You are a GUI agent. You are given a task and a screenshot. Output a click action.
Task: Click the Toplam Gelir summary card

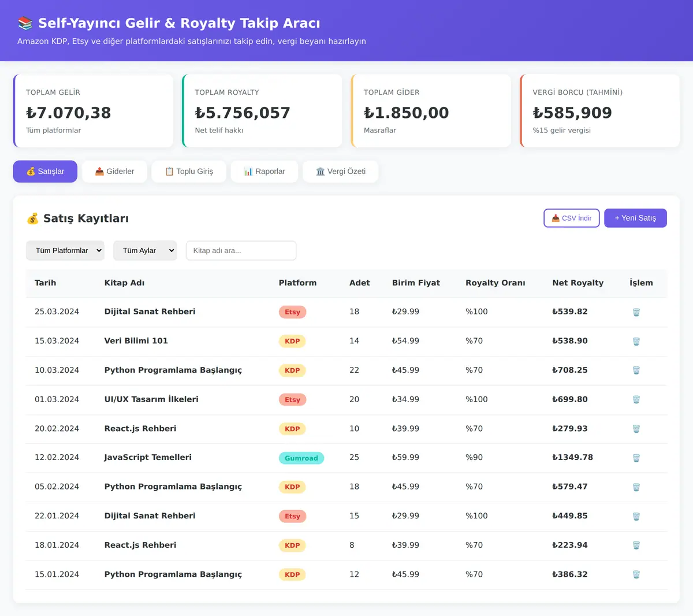[x=93, y=110]
